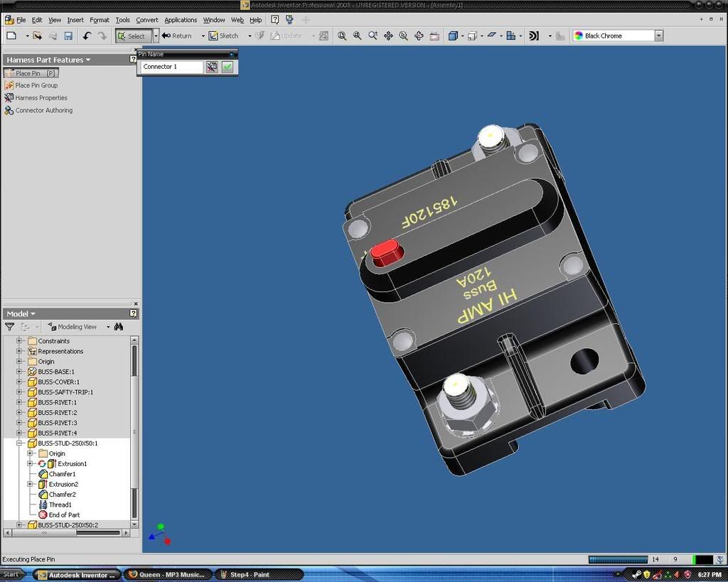The image size is (728, 582).
Task: Click the Analyze interference icon
Action: tap(534, 36)
